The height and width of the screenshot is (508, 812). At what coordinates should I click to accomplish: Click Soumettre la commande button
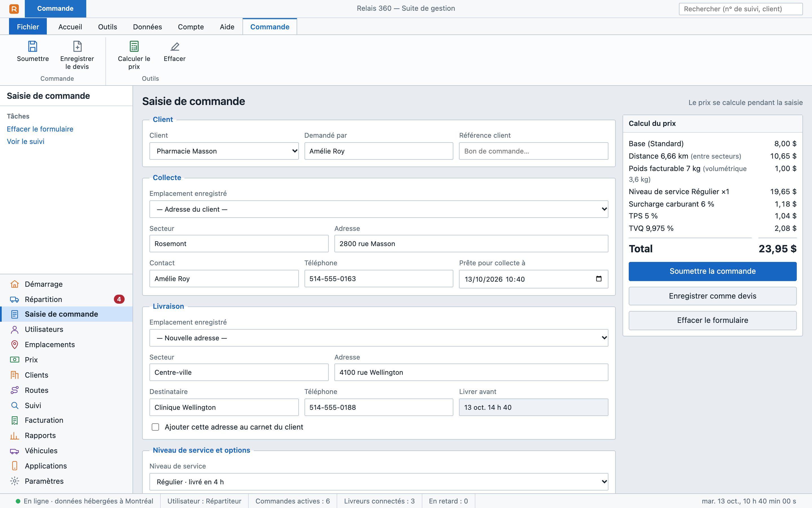point(712,271)
